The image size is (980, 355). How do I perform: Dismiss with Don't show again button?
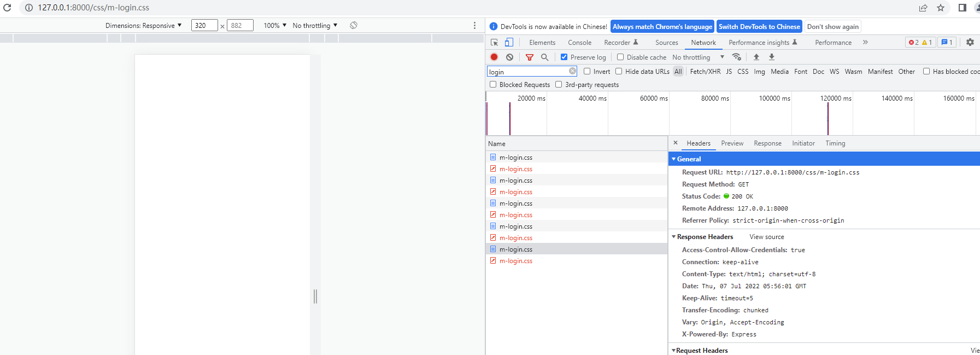click(x=832, y=26)
